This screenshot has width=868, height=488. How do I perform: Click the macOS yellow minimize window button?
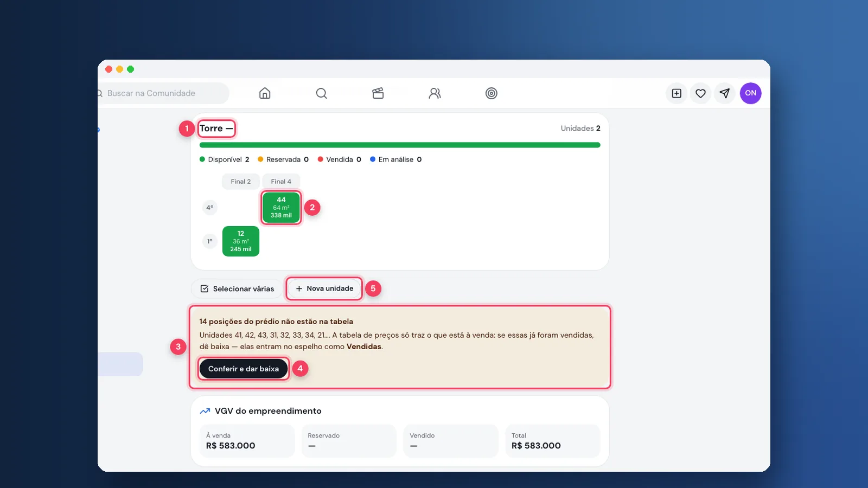pos(119,69)
